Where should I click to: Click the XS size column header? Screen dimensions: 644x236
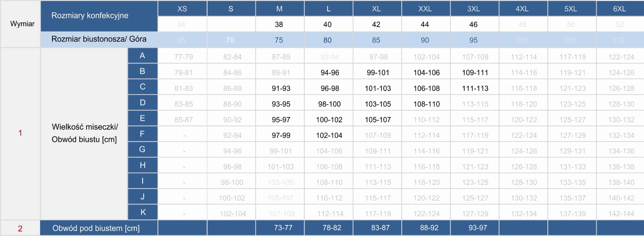pos(182,9)
